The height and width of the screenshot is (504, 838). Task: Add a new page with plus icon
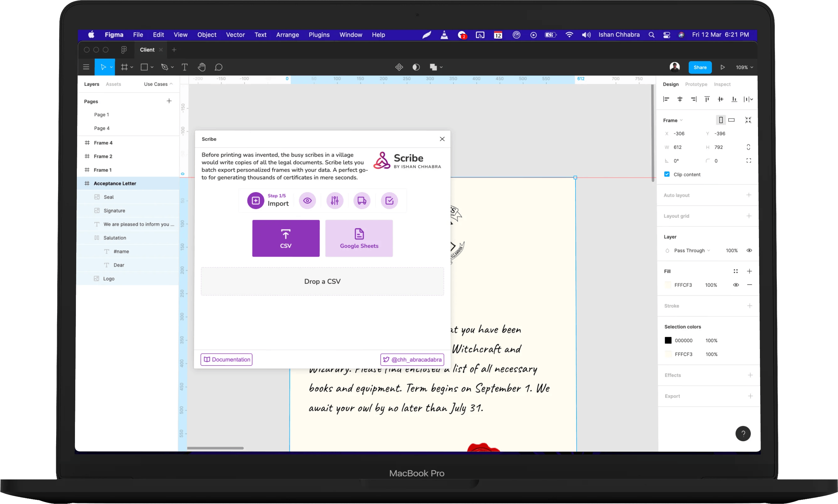coord(169,101)
